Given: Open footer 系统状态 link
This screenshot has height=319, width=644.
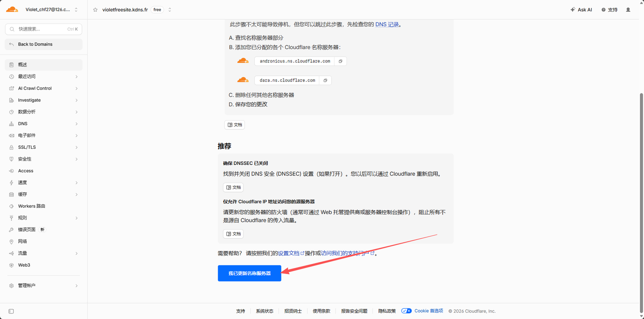Looking at the screenshot, I should tap(264, 311).
